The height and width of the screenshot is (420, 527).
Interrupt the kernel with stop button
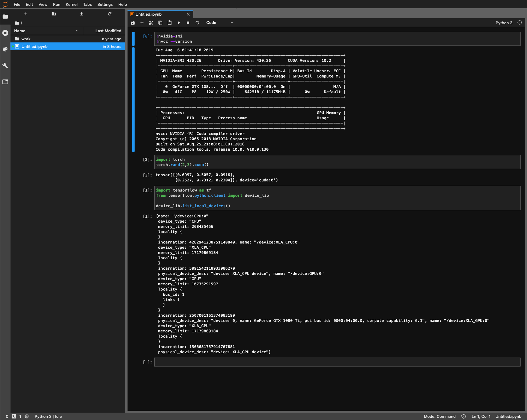[x=188, y=23]
